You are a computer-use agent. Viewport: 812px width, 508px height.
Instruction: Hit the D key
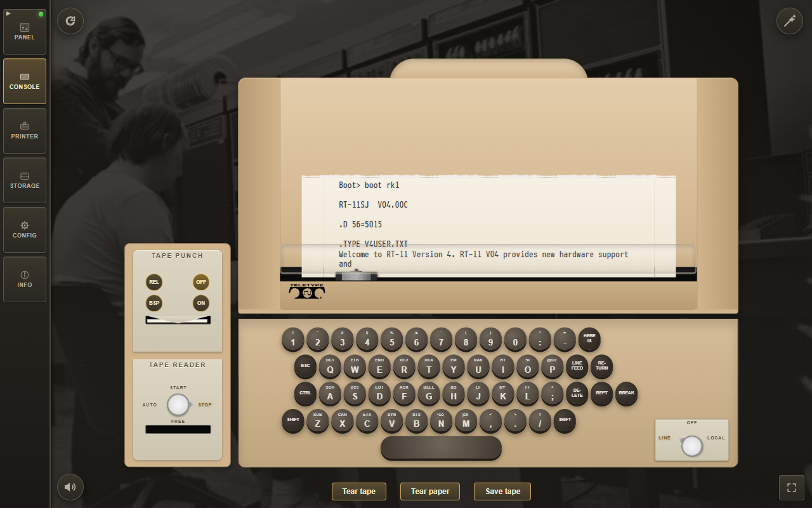click(x=379, y=393)
